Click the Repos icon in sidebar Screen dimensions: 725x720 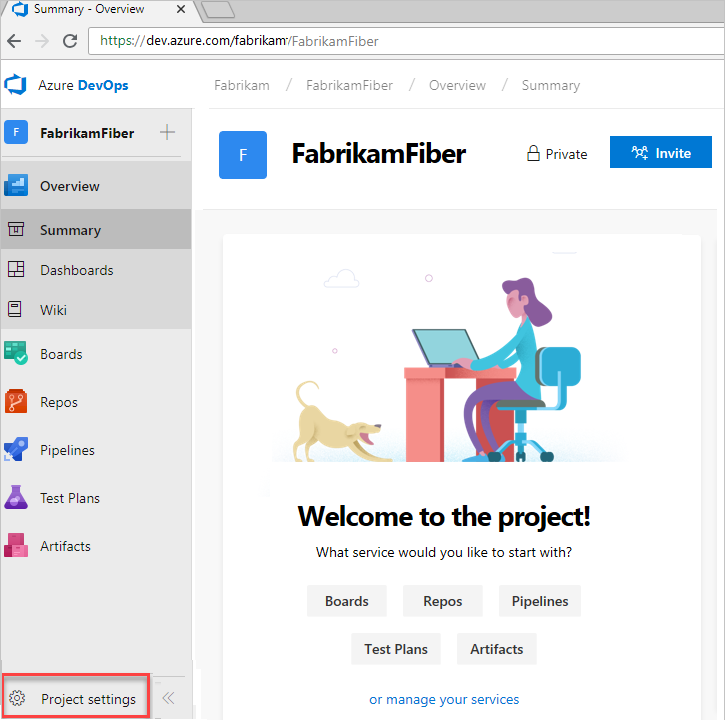16,401
